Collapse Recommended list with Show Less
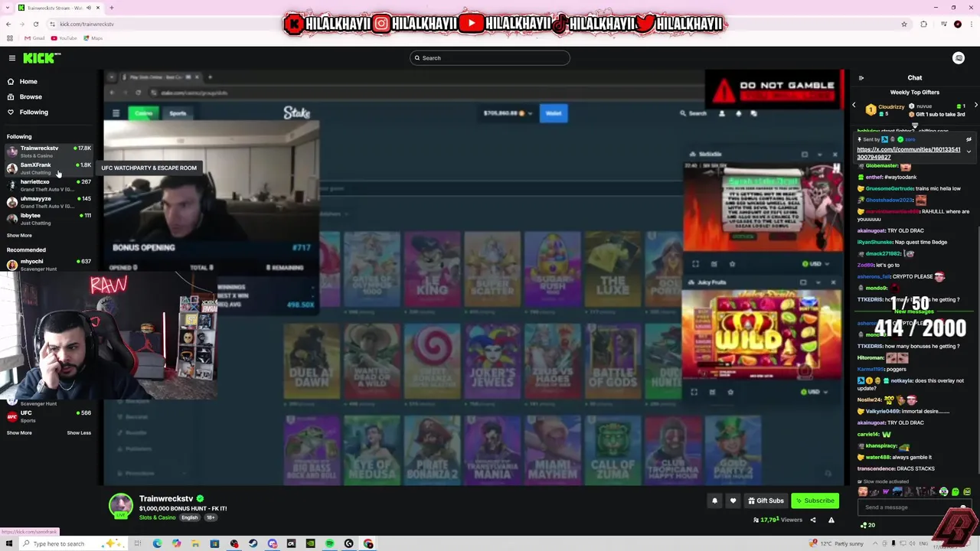 (79, 432)
